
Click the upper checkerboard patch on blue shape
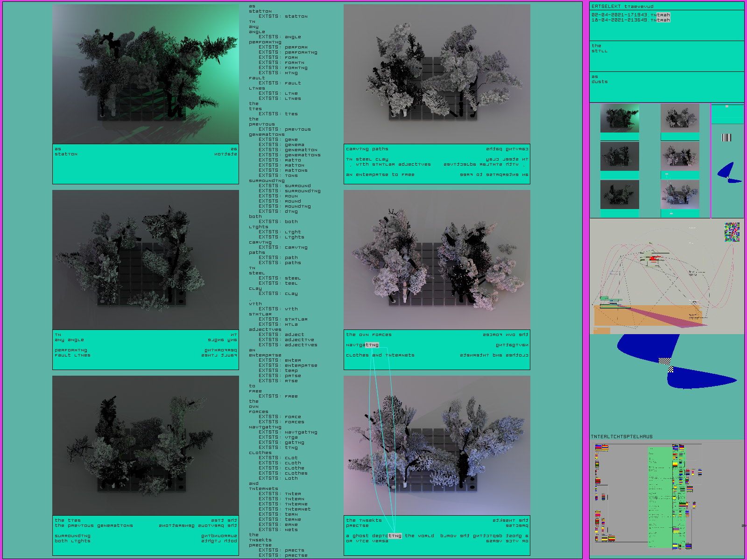pos(664,361)
